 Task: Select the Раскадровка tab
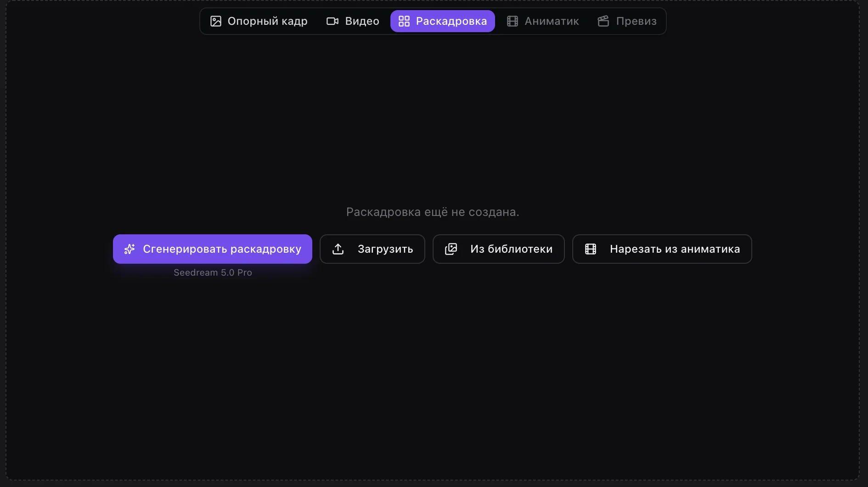pos(443,21)
